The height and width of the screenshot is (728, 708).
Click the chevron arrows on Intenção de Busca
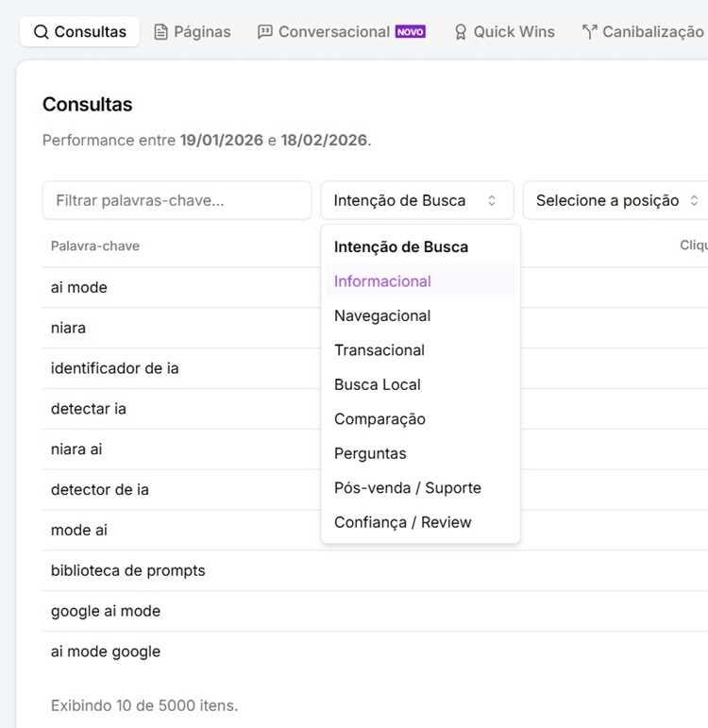[492, 200]
